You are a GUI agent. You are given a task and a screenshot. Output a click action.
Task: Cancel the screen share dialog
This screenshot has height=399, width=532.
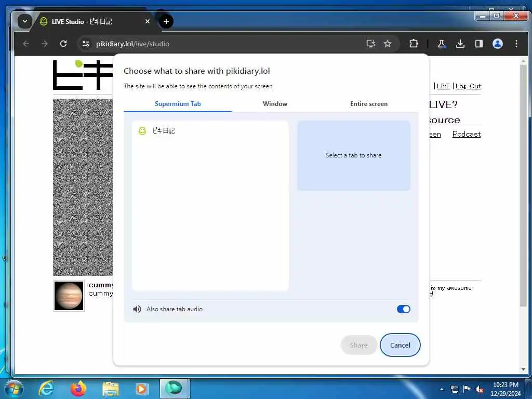(x=400, y=345)
